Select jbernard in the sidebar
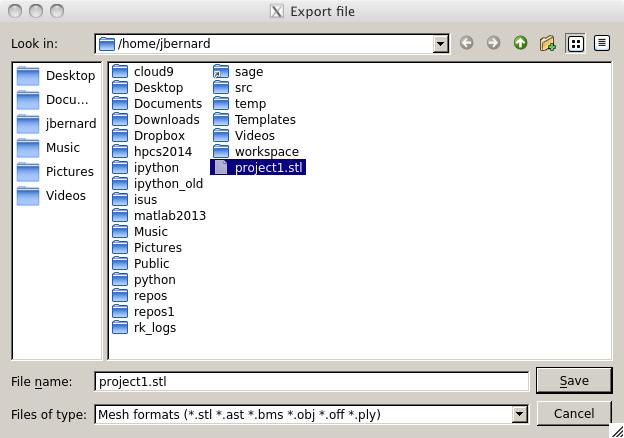Viewport: 624px width, 438px height. pos(57,124)
